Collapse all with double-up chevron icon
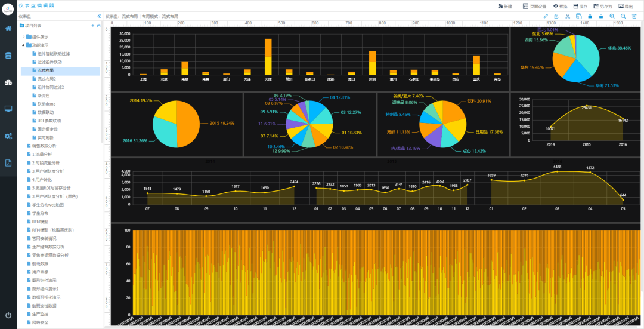 98,26
